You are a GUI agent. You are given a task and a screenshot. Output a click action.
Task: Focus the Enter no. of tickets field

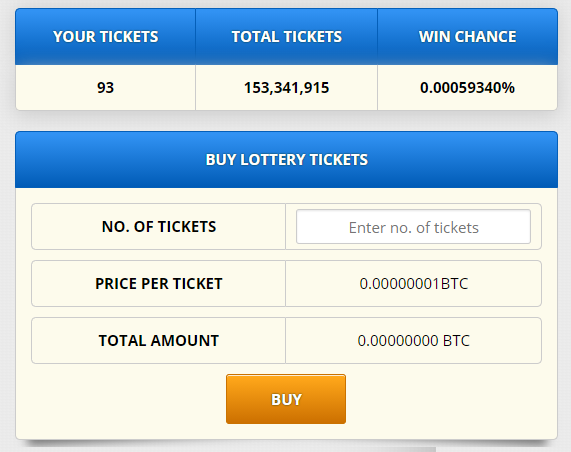pyautogui.click(x=413, y=227)
